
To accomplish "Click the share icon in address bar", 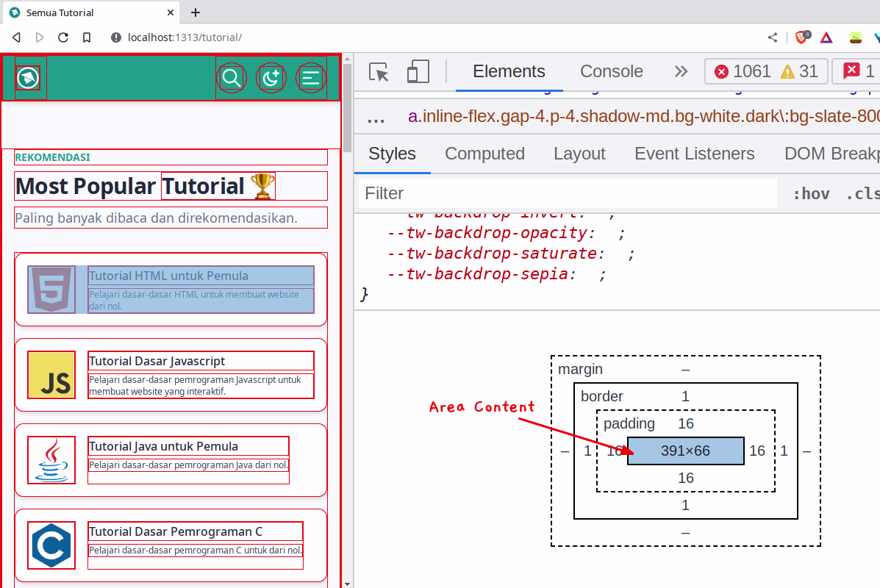I will tap(773, 37).
